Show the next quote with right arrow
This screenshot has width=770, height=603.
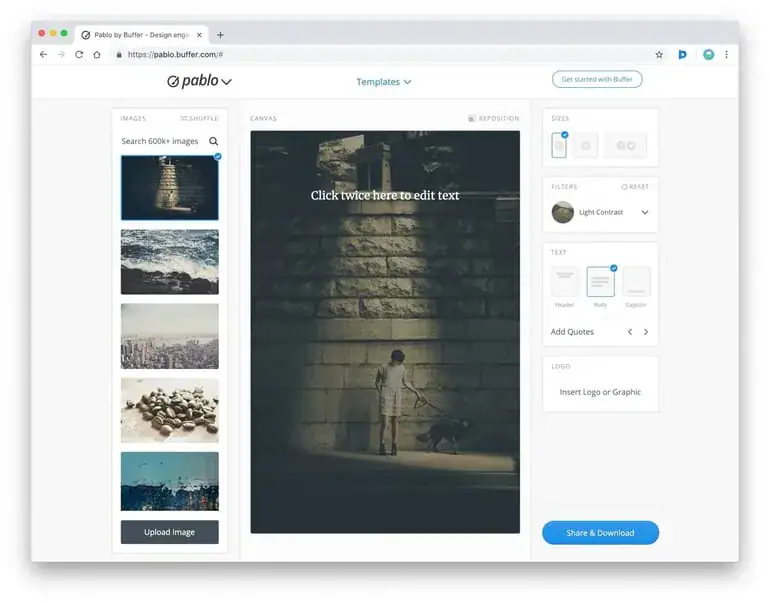pyautogui.click(x=646, y=332)
